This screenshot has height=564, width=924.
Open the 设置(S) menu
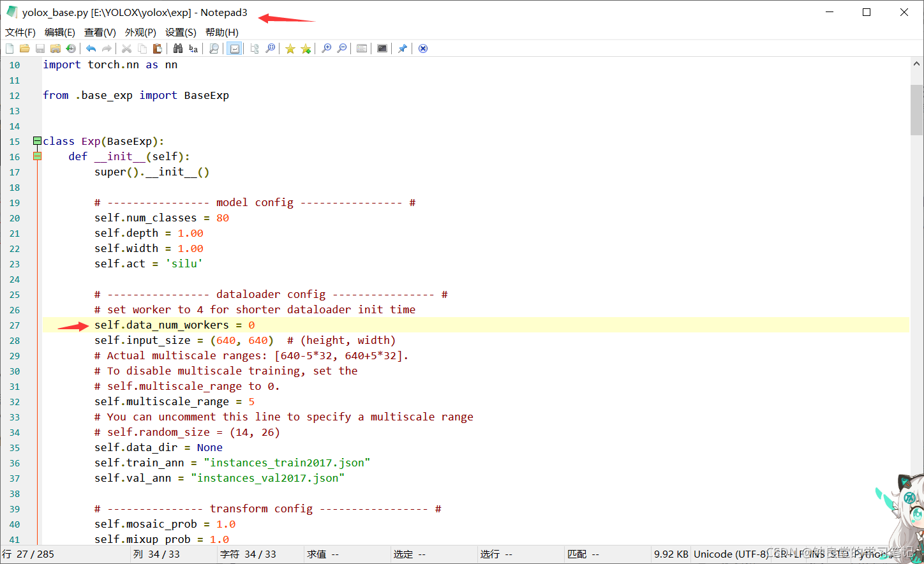pos(181,32)
